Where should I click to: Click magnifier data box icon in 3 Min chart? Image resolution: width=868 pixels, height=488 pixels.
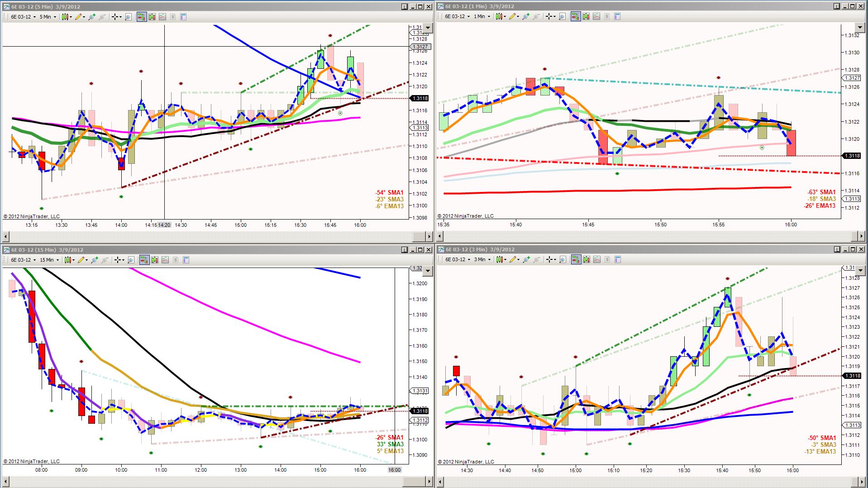tap(563, 259)
